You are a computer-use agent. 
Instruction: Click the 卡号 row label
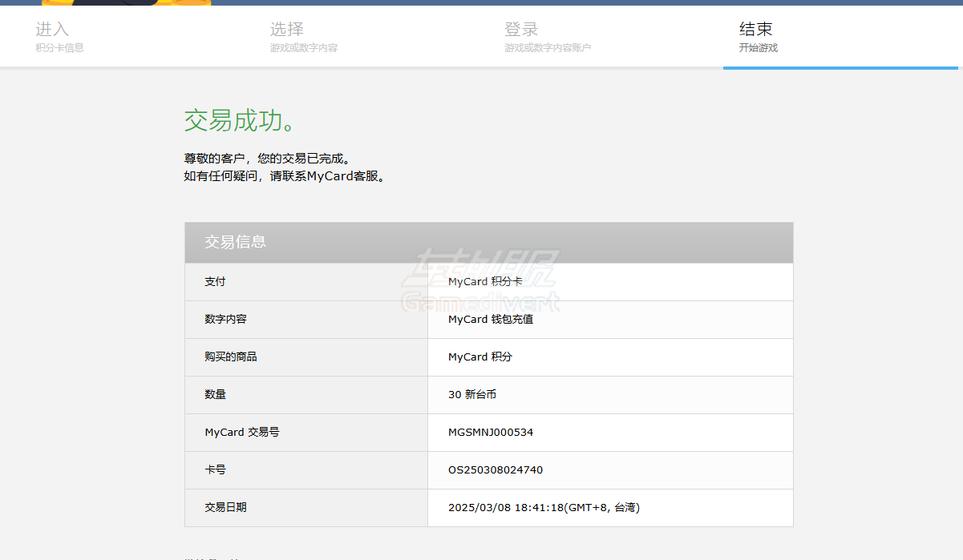pyautogui.click(x=215, y=470)
